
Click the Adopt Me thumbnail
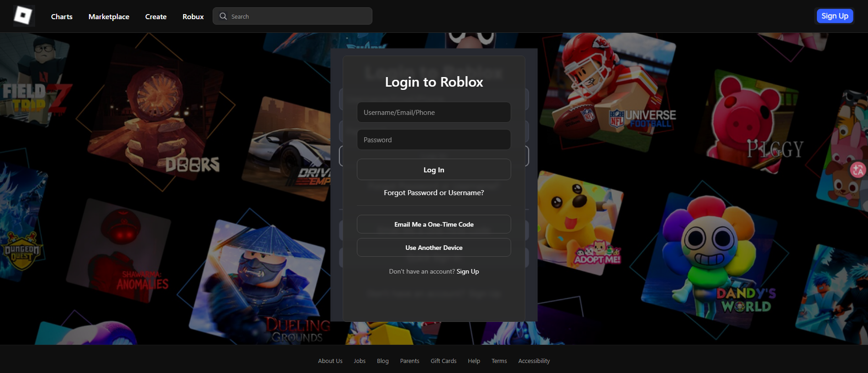click(580, 223)
